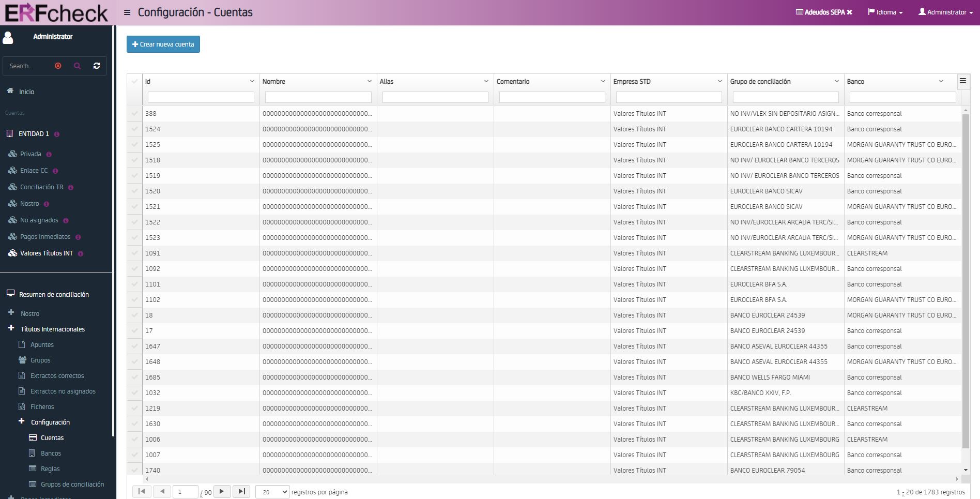The image size is (980, 499).
Task: Click the red clear icon inside the search box
Action: pyautogui.click(x=58, y=66)
